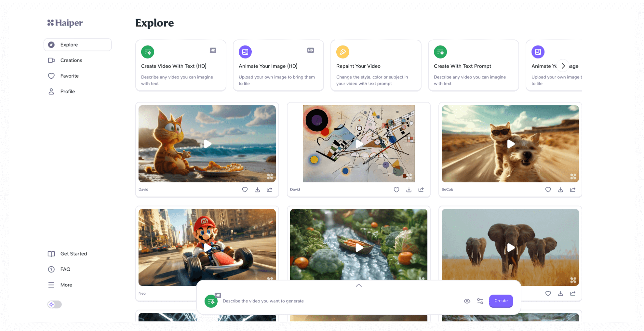The height and width of the screenshot is (331, 644).
Task: Toggle the light/dark theme switch
Action: (55, 304)
